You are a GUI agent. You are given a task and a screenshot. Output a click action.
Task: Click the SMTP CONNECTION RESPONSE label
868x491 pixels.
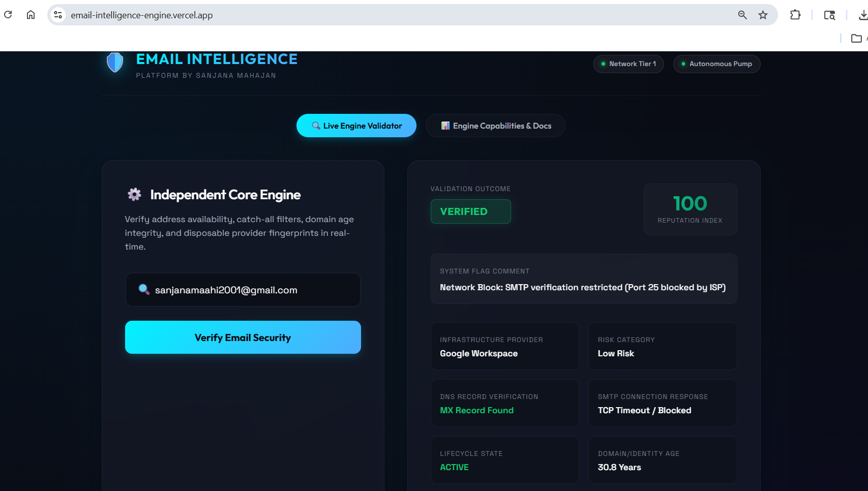point(653,396)
